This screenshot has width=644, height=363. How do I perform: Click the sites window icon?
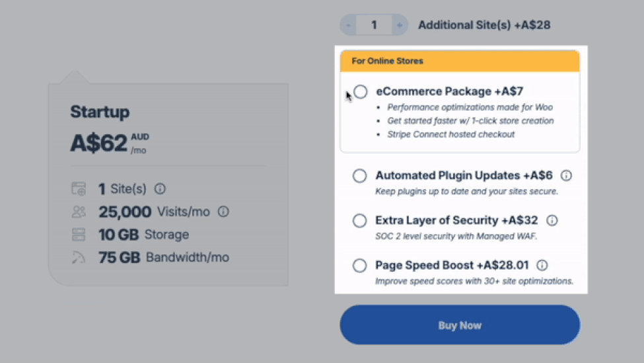coord(79,189)
